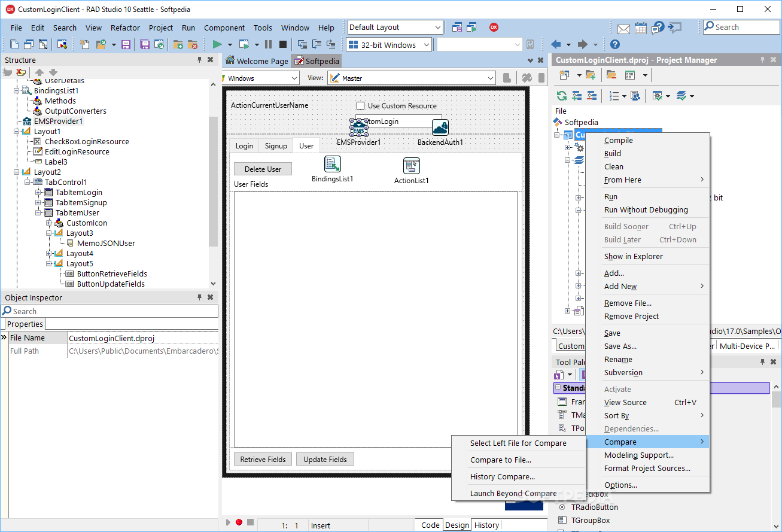Select CheckBoxLoginResource in the Structure tree

[87, 141]
